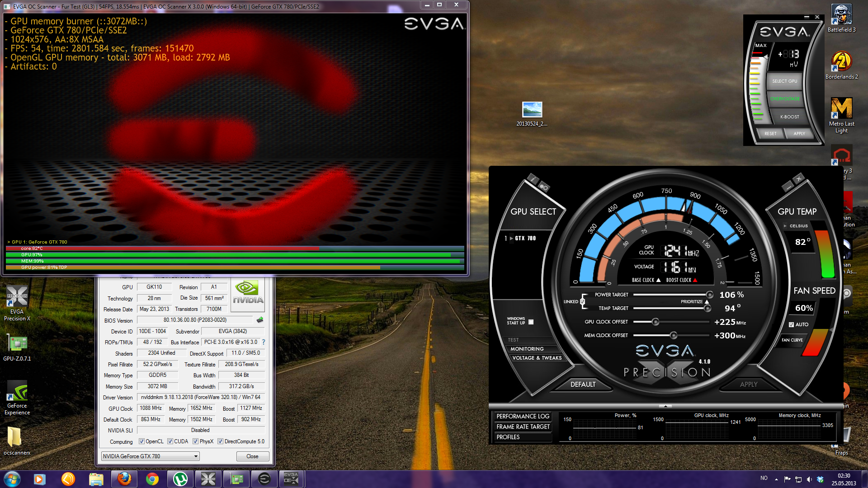The width and height of the screenshot is (868, 488).
Task: Open Windows Explorer from taskbar
Action: coord(96,479)
